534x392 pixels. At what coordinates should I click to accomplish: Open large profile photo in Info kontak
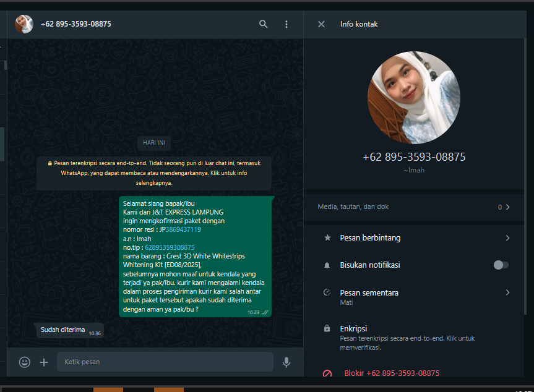click(414, 98)
